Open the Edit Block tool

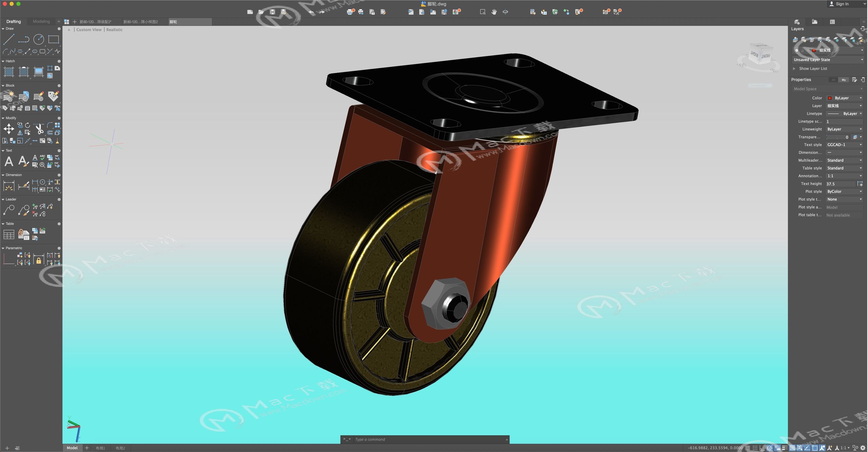pos(38,97)
